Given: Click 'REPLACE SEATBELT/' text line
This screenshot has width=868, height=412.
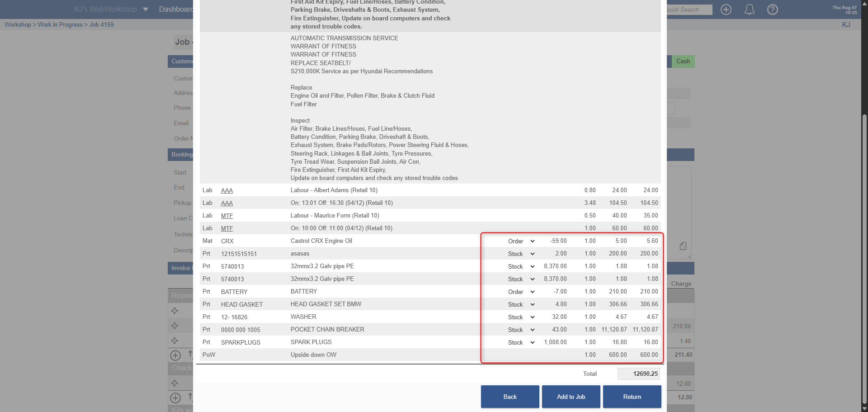Looking at the screenshot, I should (321, 63).
